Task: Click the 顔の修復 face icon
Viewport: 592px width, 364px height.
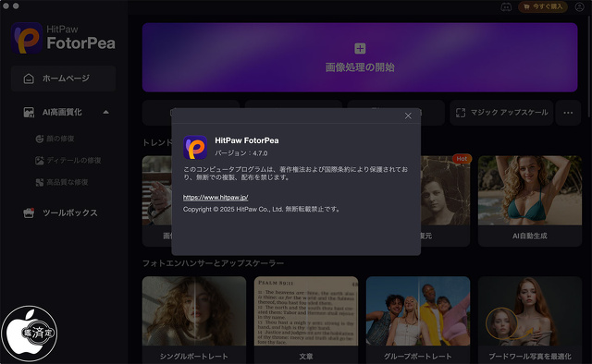Action: pyautogui.click(x=40, y=139)
